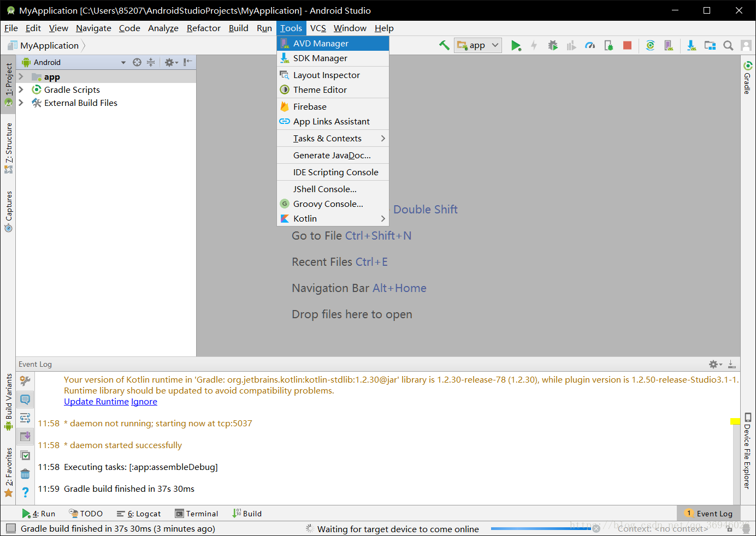Open the TODO bottom tab

[86, 514]
